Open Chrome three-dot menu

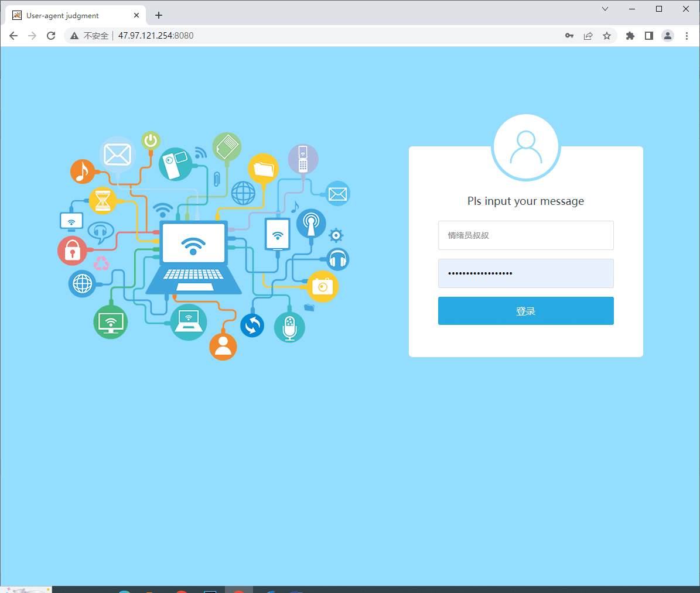(x=687, y=36)
